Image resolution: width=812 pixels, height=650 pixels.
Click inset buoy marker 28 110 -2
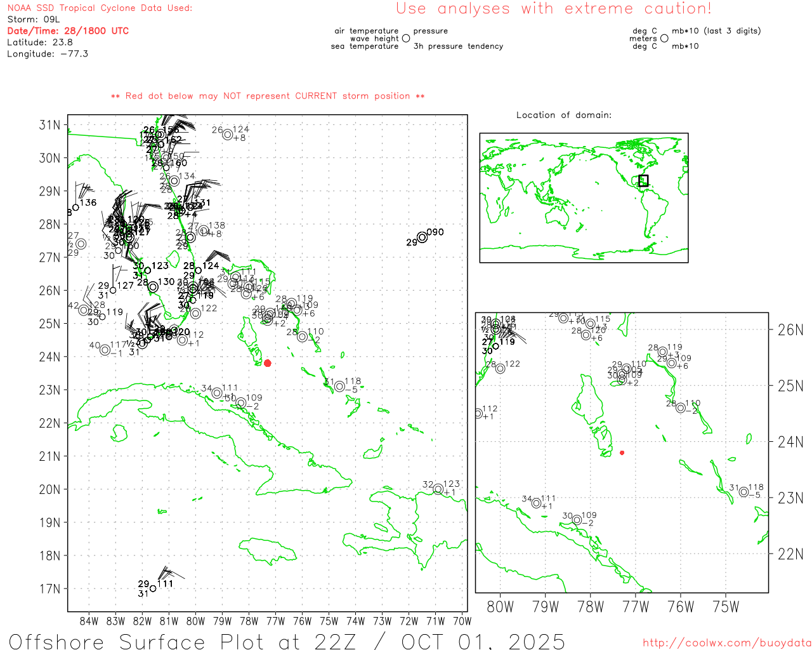pyautogui.click(x=680, y=408)
